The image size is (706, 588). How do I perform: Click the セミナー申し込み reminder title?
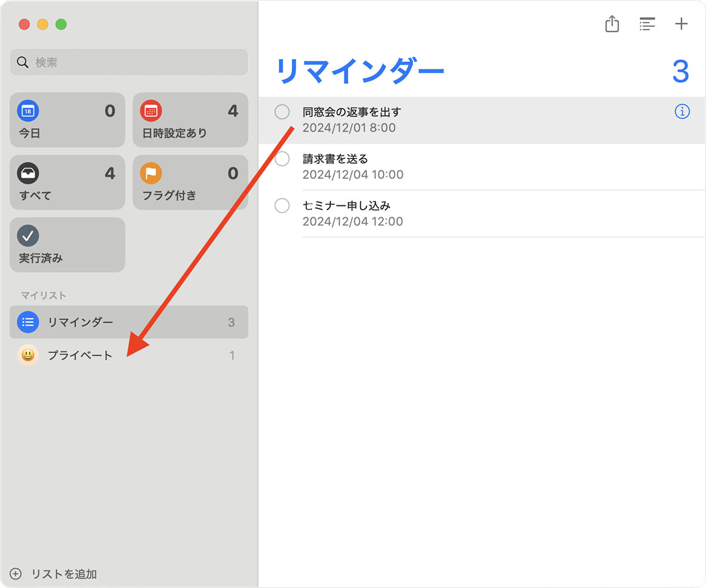tap(346, 205)
